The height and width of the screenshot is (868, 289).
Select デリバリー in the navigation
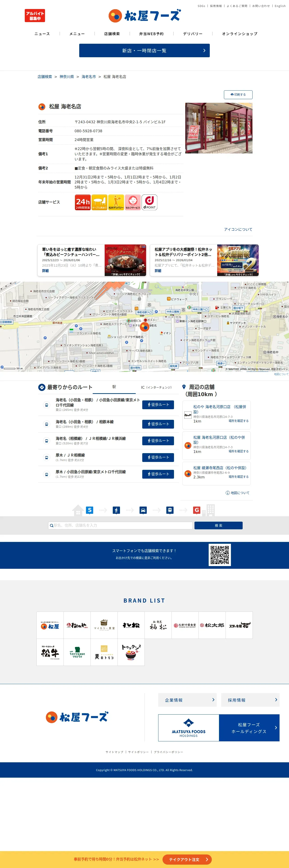click(193, 34)
